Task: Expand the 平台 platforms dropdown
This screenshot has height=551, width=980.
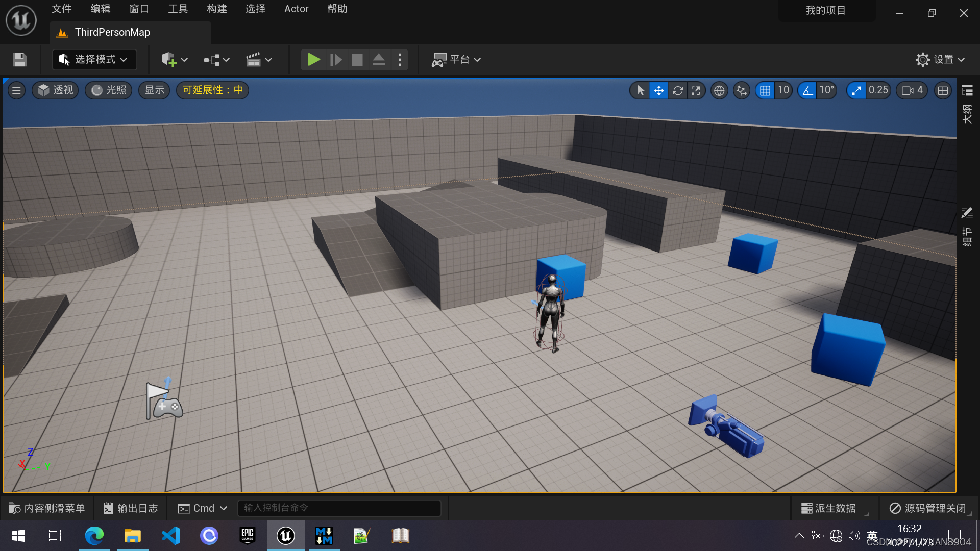Action: [456, 60]
